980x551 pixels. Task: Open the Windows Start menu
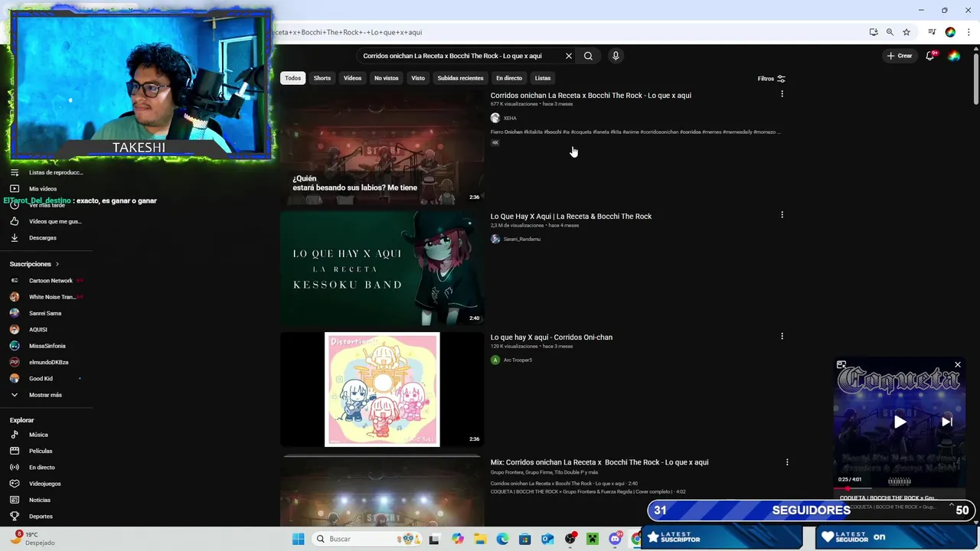[298, 539]
